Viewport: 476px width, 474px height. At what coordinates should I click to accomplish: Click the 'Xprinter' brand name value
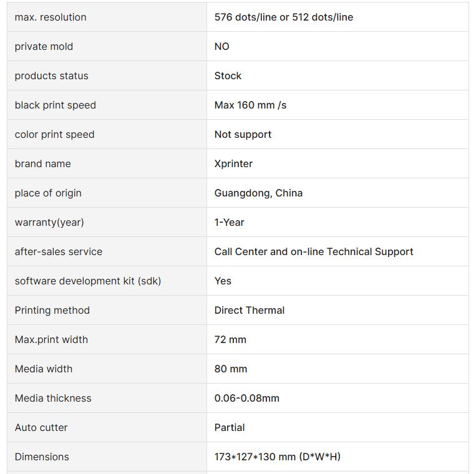[x=233, y=163]
